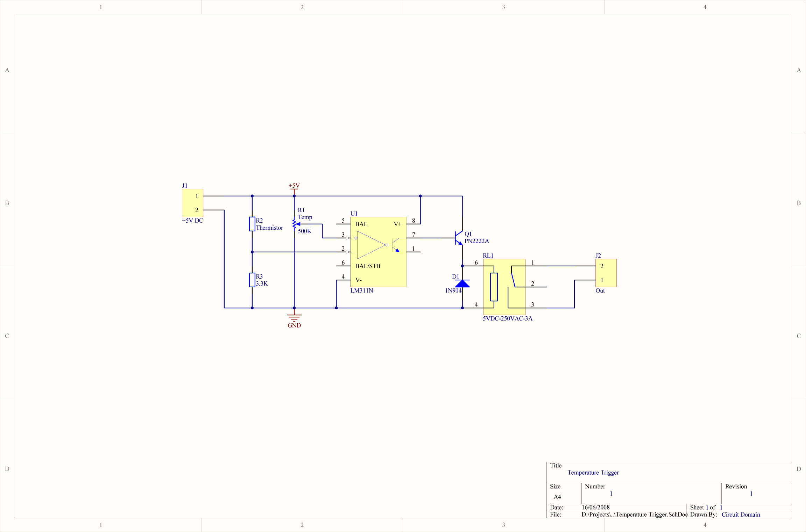Select the LM311N comparator symbol U1

tap(378, 252)
